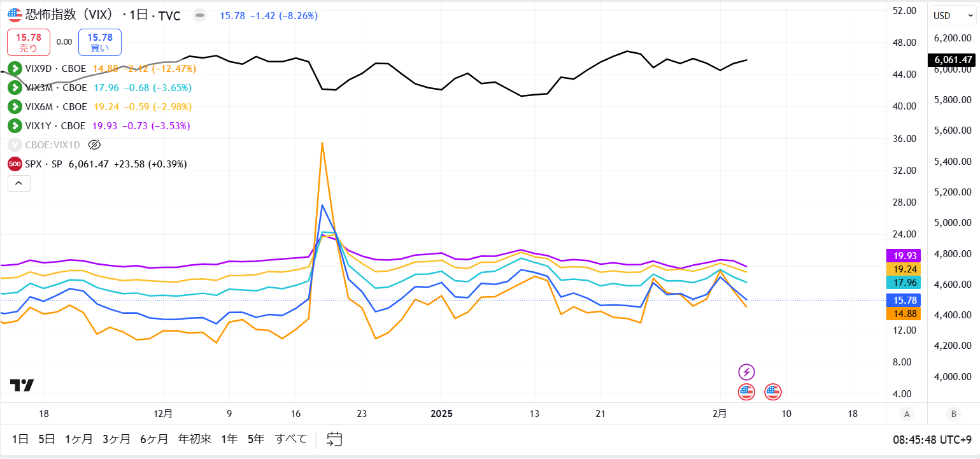Show the hidden CBOE:VIX1D series via eye icon

[95, 145]
